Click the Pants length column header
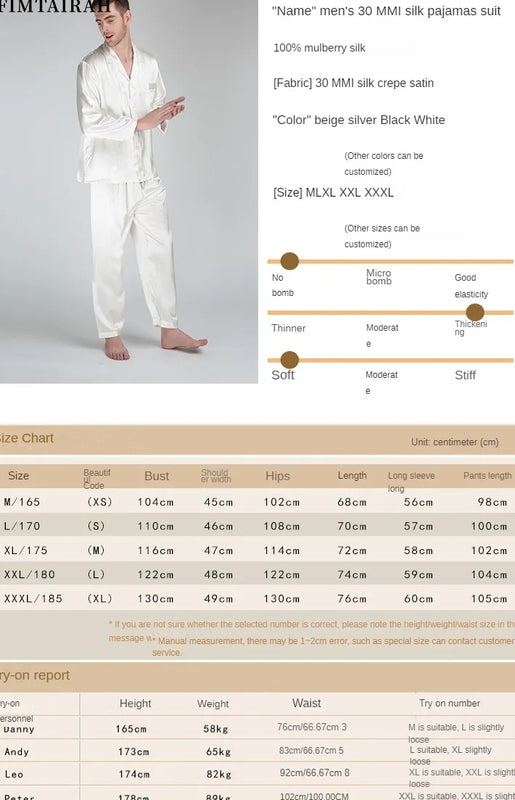Screen dimensions: 515x800 487,476
